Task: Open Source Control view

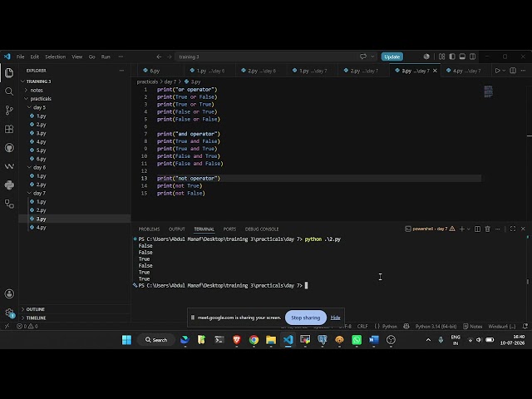Action: point(9,110)
